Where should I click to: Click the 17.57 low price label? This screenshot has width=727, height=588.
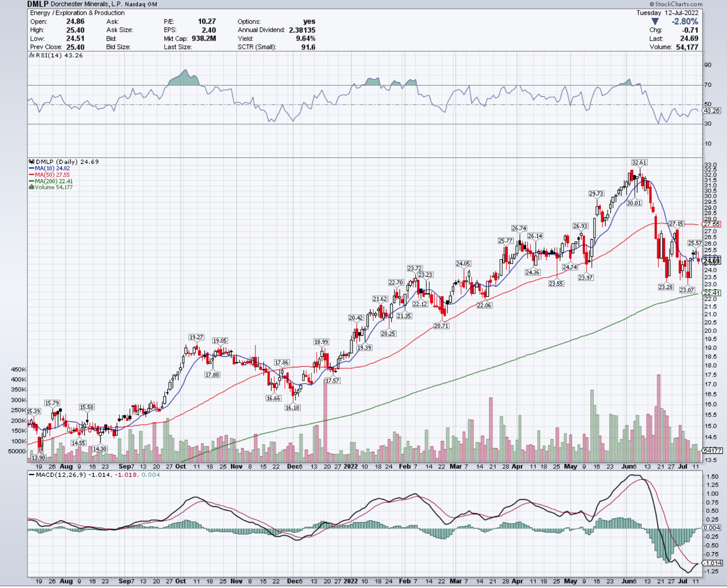(x=332, y=380)
